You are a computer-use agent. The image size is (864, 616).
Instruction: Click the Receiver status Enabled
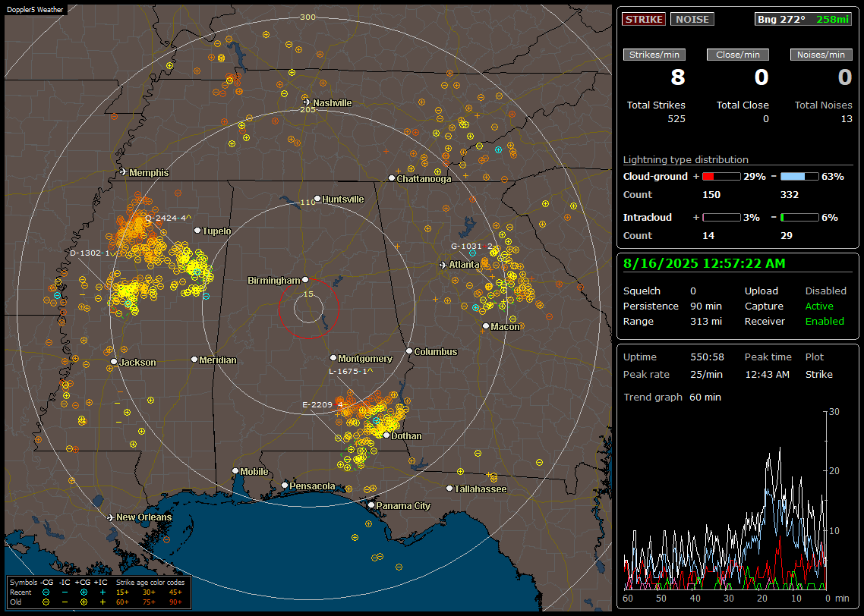click(825, 321)
